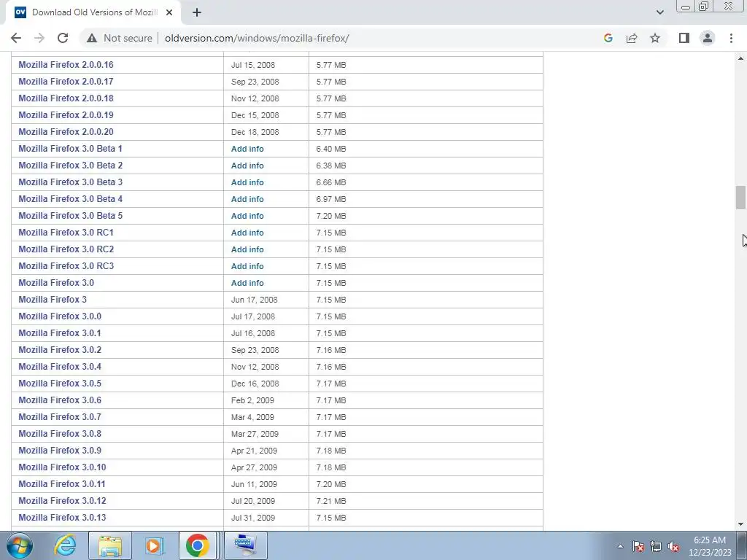Toggle the Chrome side panel

pyautogui.click(x=684, y=38)
